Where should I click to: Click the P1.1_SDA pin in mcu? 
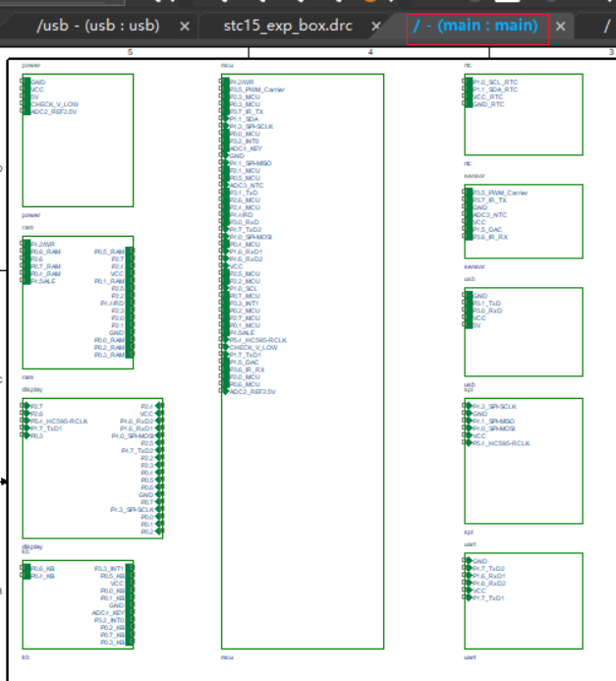245,119
